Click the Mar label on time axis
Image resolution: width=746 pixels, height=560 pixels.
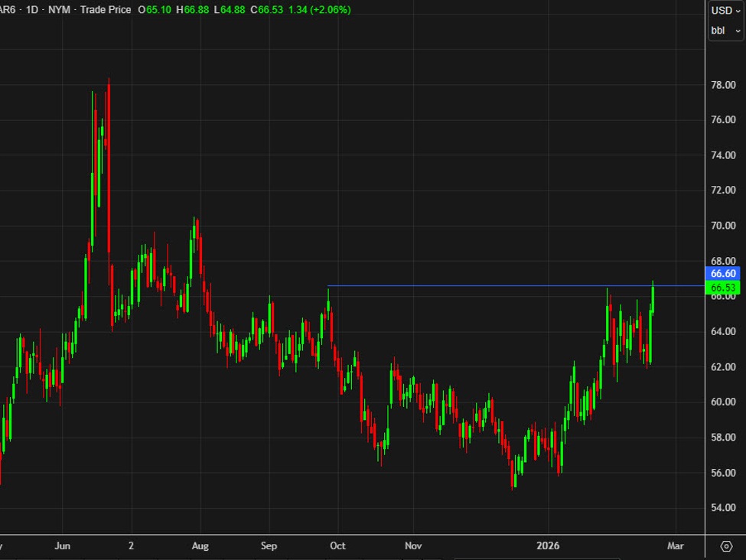pos(675,546)
